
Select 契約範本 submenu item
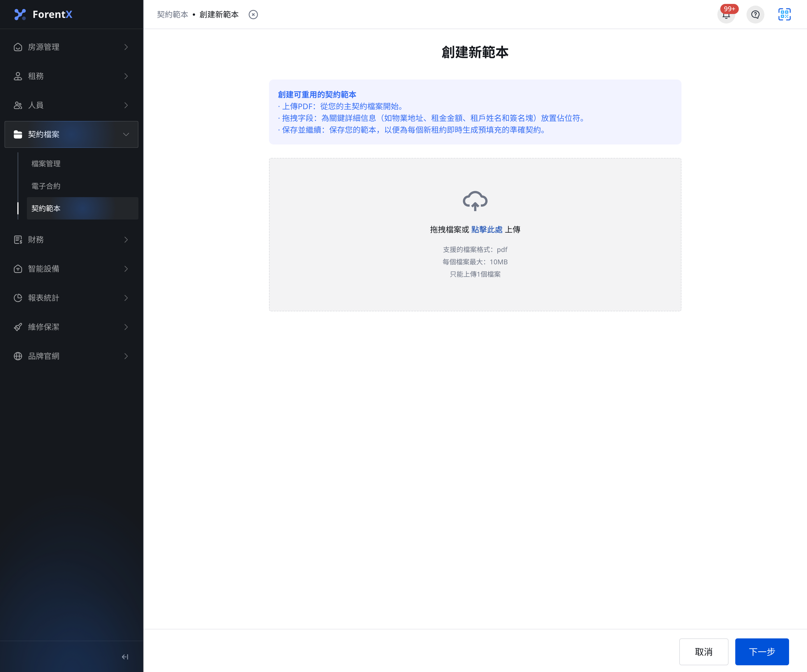click(82, 208)
